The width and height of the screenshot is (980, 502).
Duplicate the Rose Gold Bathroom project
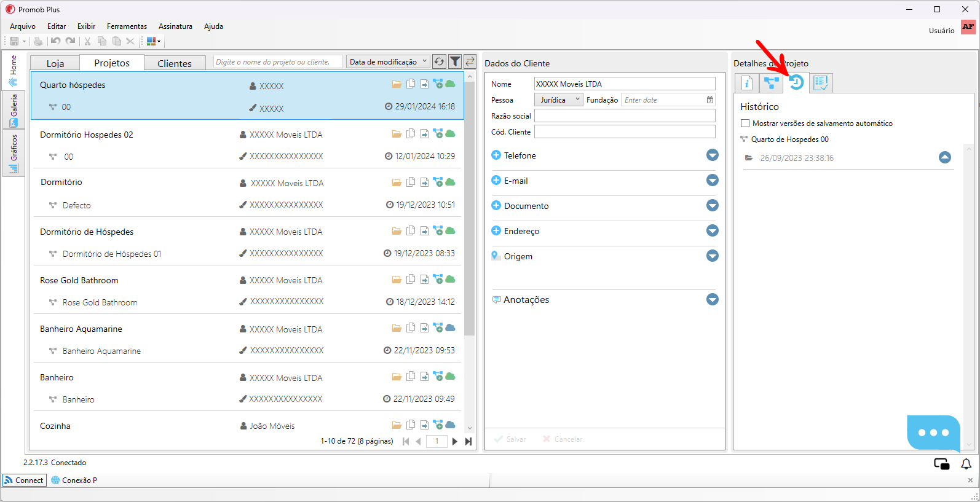(411, 279)
